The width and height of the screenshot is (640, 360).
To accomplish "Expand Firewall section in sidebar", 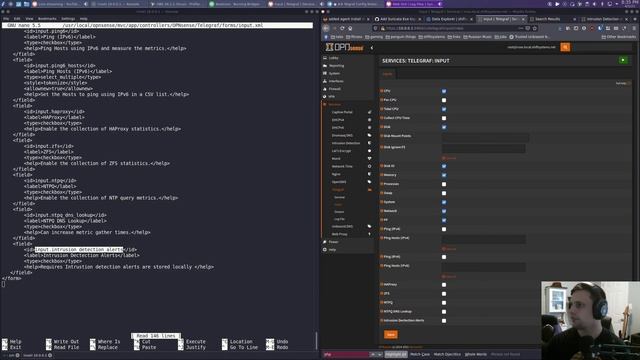I will point(335,89).
